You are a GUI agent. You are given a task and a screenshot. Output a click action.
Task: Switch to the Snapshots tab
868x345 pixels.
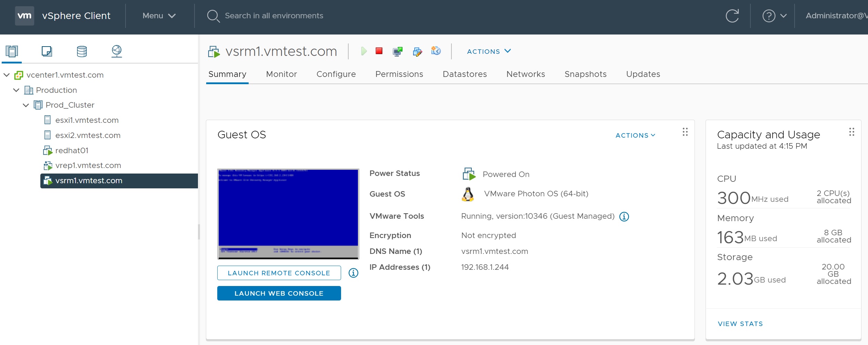click(585, 74)
